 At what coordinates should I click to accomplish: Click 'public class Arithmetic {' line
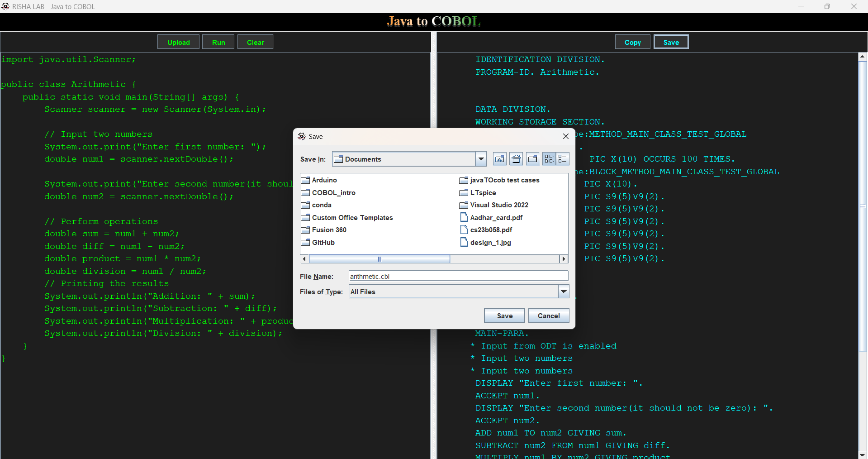pos(68,84)
